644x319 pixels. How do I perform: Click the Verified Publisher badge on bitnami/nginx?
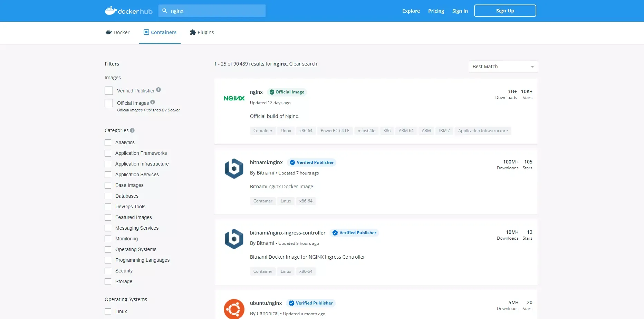[x=311, y=162]
